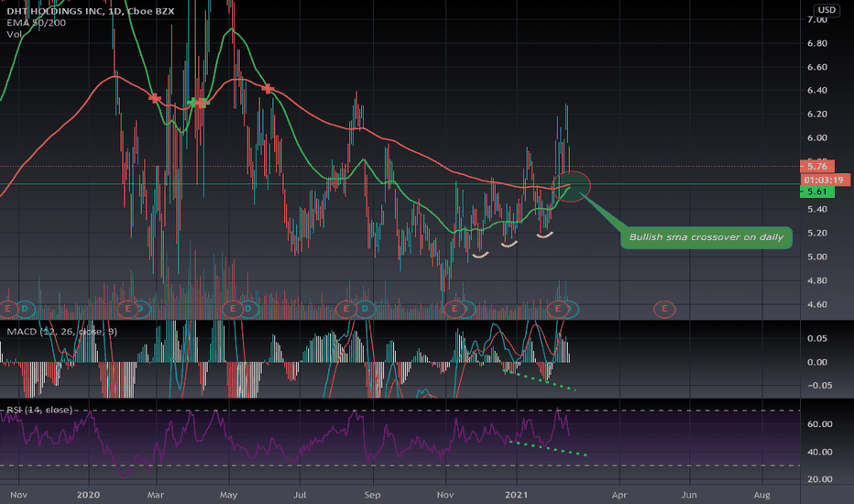
Task: Click the RSI (14, close) label
Action: click(x=39, y=410)
